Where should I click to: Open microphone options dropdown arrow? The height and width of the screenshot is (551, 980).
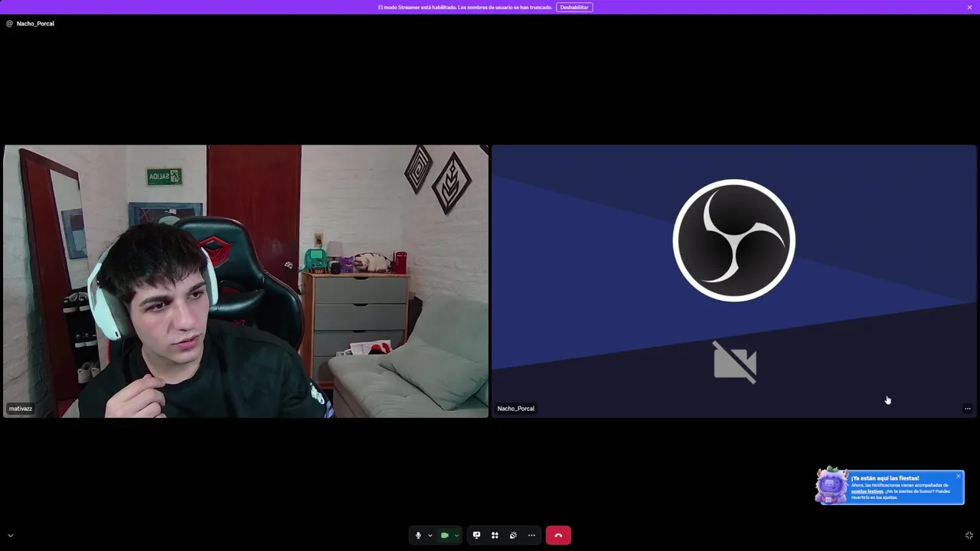430,535
